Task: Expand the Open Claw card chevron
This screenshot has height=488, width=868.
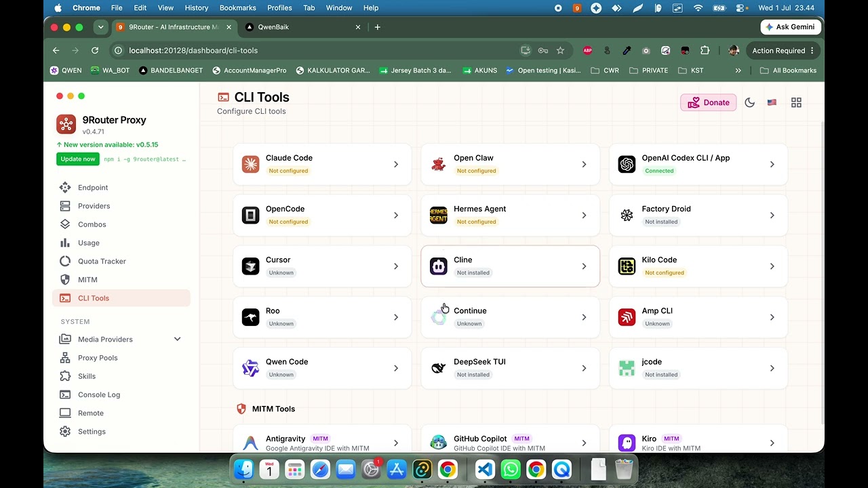Action: click(584, 164)
